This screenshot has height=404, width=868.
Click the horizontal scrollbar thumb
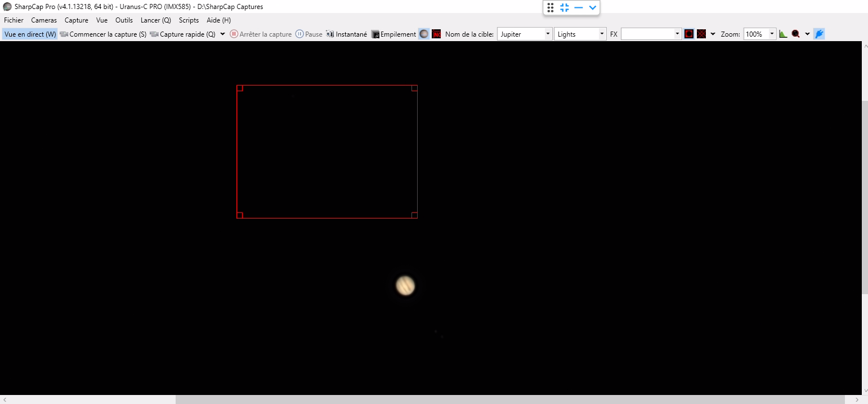[510, 399]
